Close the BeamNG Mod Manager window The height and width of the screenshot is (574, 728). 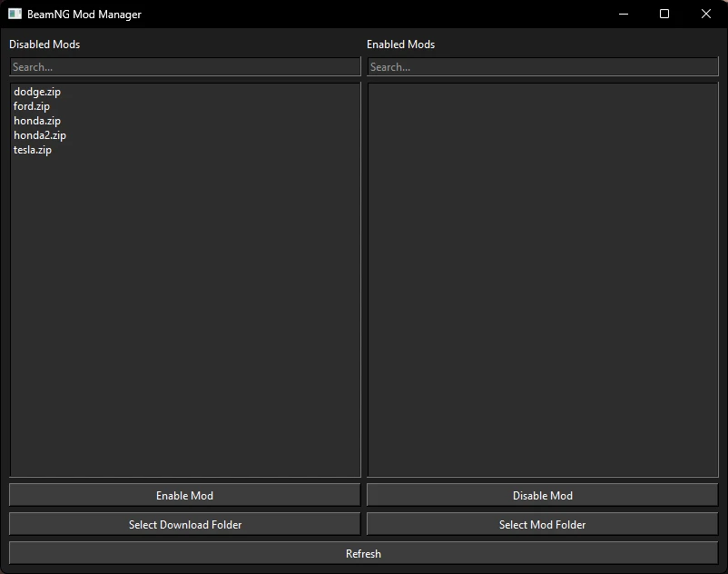[x=706, y=15]
